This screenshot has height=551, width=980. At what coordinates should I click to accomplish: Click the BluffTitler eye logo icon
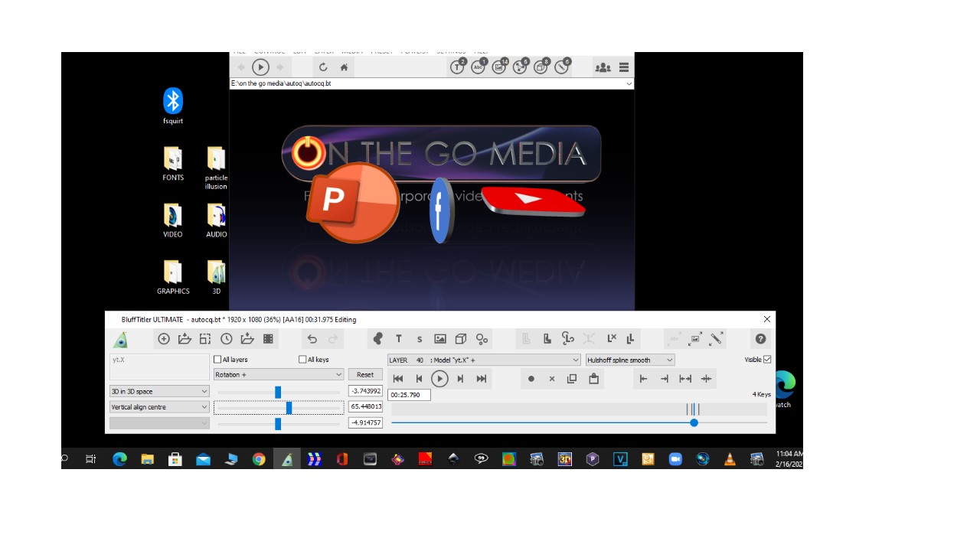pyautogui.click(x=120, y=340)
